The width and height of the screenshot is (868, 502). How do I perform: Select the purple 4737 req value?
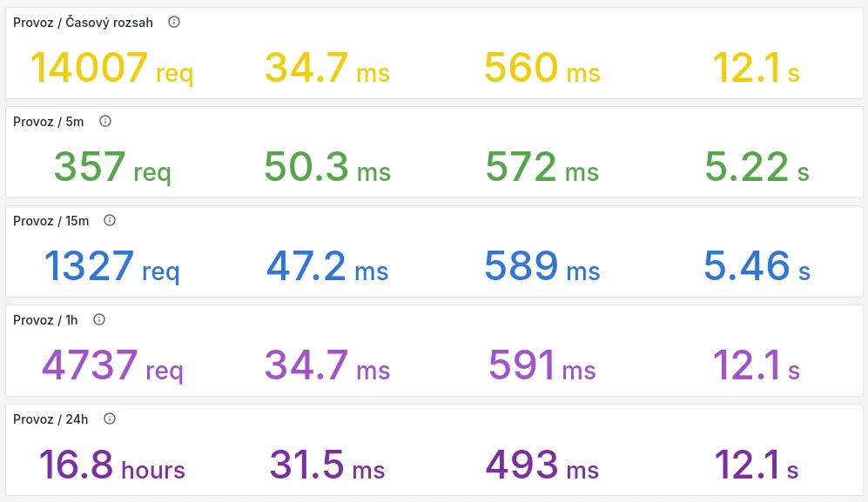111,365
